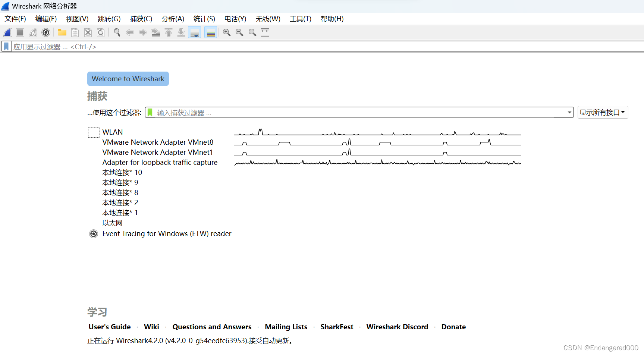Select VMware Network Adapter VMnet1 interface
The height and width of the screenshot is (355, 644).
158,153
